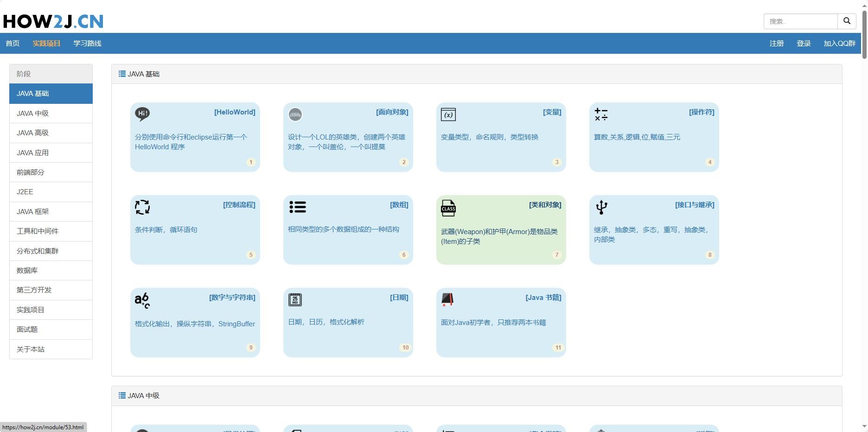Viewport: 868px width, 432px height.
Task: Click the HOW2J.CN site logo
Action: (x=53, y=21)
